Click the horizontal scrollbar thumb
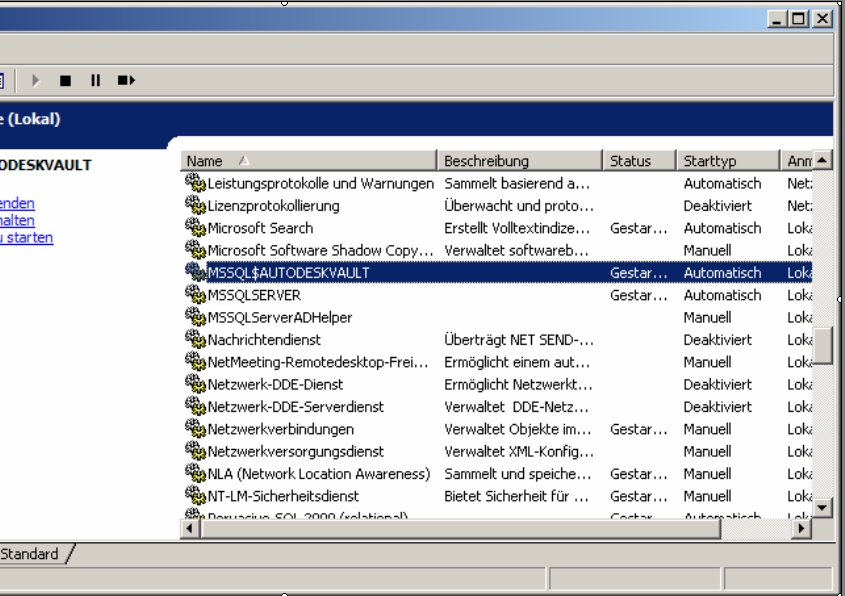 point(460,529)
